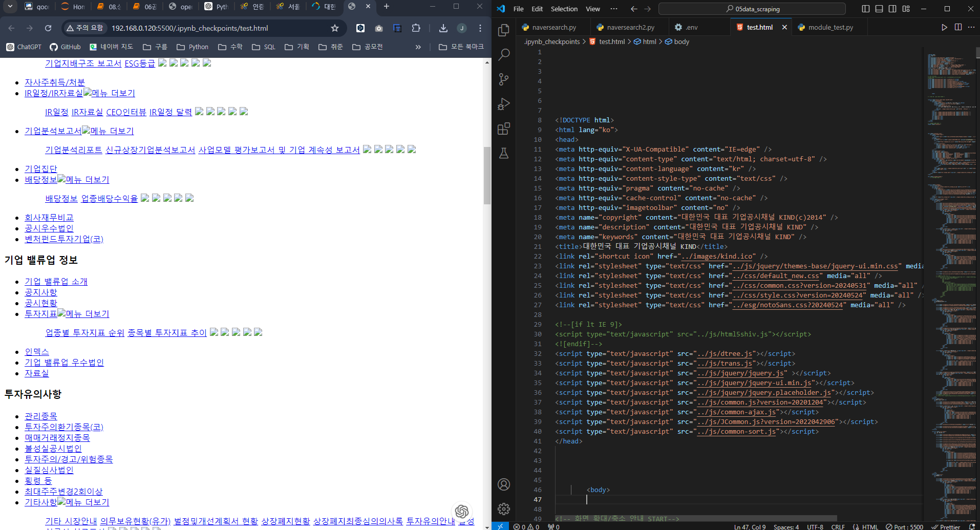Open the Chrome tab search dropdown
Screen dimensions: 980x530
pyautogui.click(x=10, y=6)
